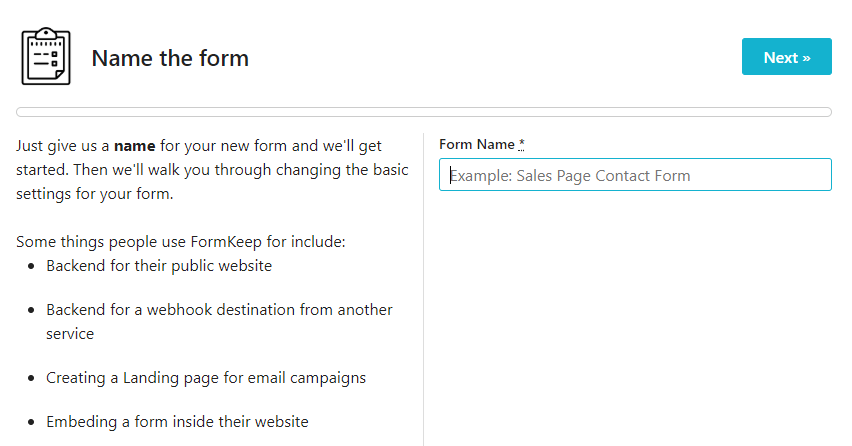
Task: Click "Embeding a form inside their website" item
Action: (177, 421)
